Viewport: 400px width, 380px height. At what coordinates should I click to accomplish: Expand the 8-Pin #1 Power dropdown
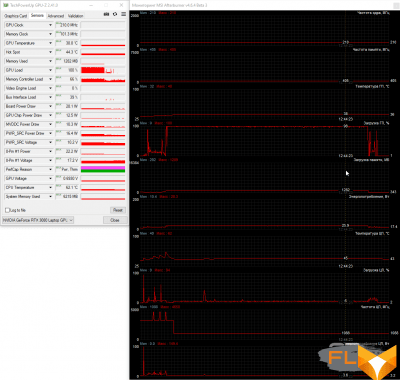50,151
